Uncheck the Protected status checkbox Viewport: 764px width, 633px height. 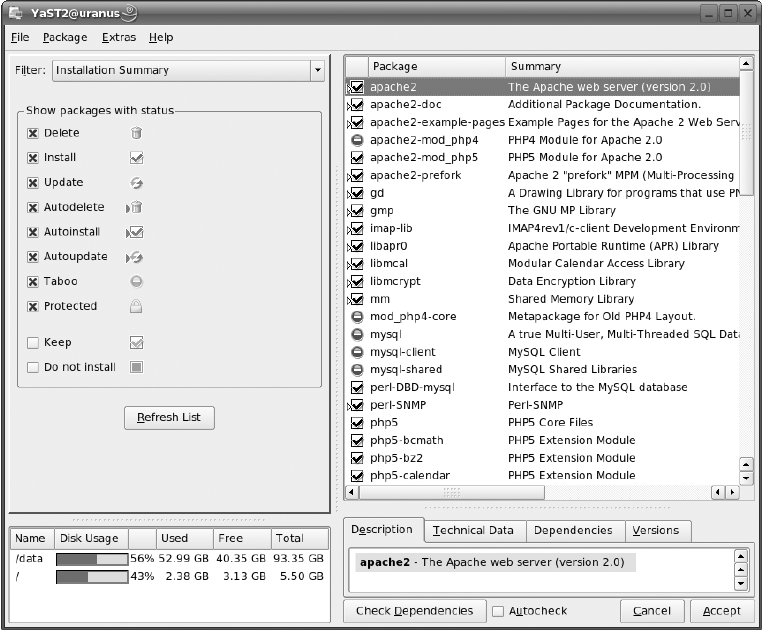tap(33, 307)
